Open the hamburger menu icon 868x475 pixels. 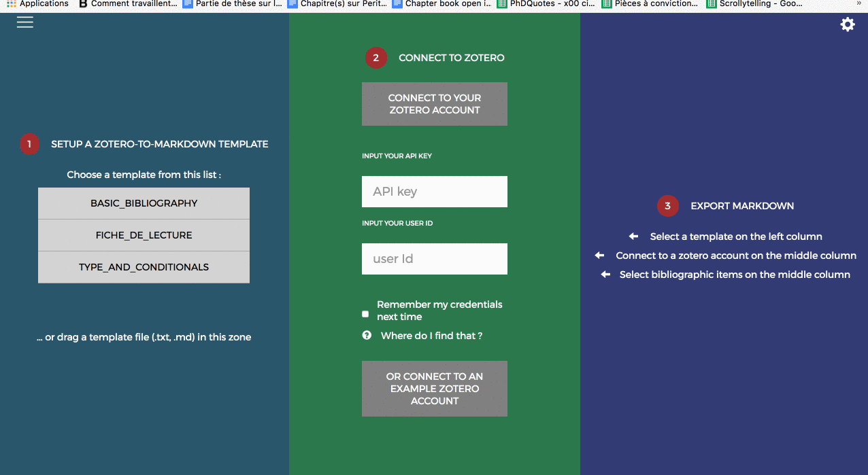(x=25, y=22)
